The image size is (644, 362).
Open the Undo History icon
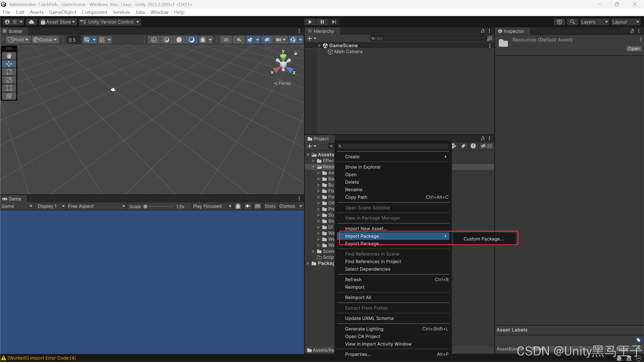559,22
